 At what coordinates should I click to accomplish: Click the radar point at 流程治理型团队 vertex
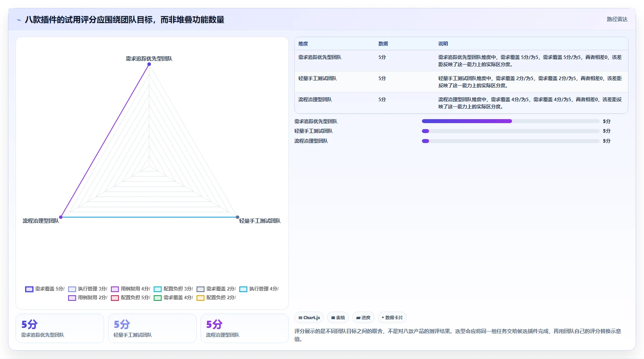pos(61,217)
